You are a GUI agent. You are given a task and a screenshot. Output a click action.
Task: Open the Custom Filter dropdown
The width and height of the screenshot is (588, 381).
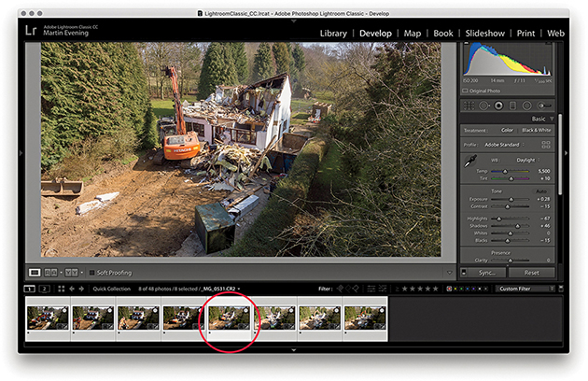pyautogui.click(x=527, y=289)
